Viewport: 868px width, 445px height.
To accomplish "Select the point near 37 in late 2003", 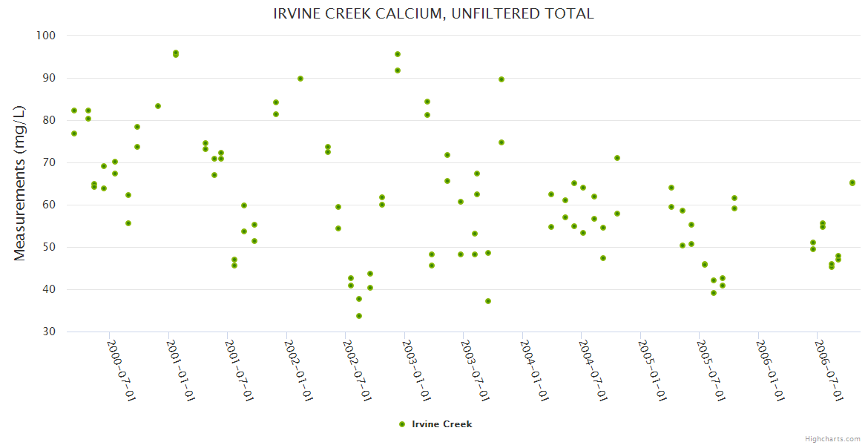I will 488,301.
